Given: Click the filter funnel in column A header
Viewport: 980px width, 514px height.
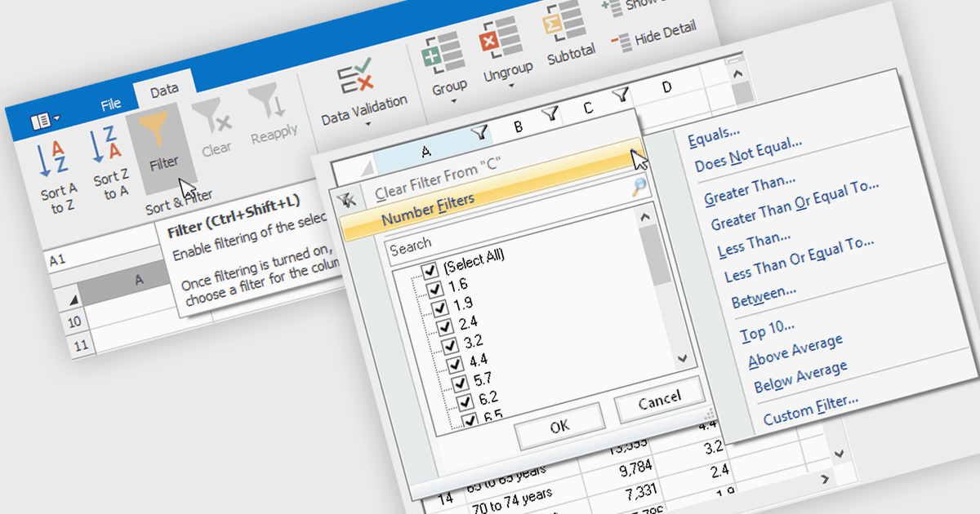Looking at the screenshot, I should click(x=481, y=131).
